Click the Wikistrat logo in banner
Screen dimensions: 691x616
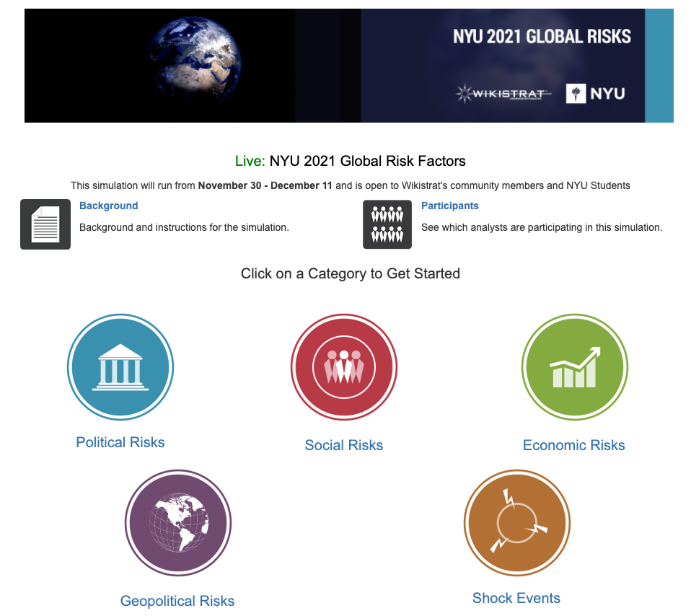click(503, 94)
